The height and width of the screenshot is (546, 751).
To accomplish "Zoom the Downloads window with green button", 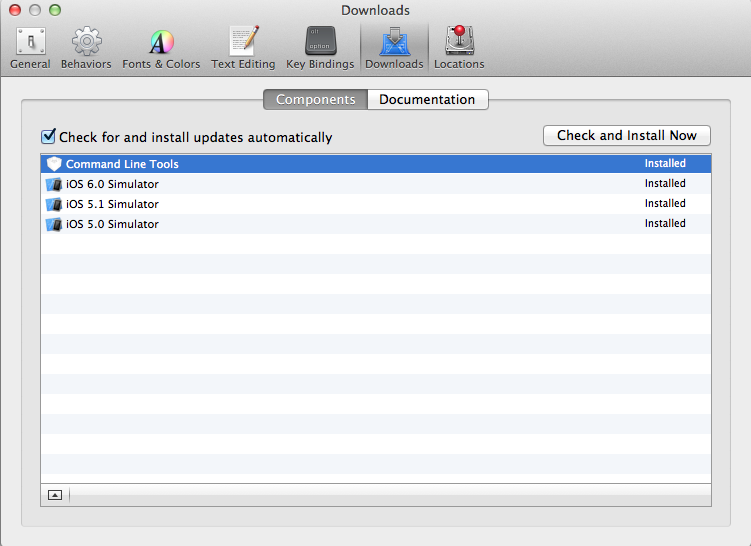I will pos(55,10).
